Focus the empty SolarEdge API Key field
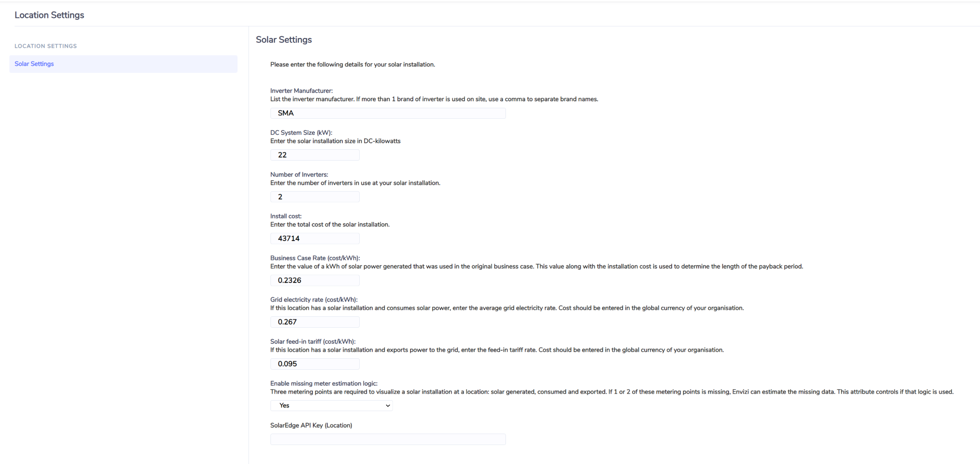This screenshot has height=464, width=980. [388, 439]
